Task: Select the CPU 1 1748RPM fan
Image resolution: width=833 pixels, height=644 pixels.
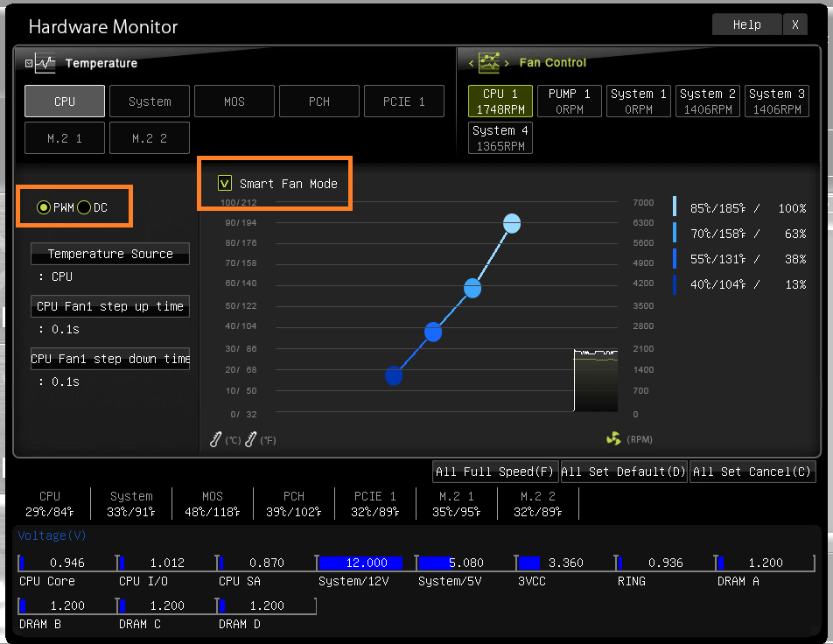Action: tap(500, 101)
